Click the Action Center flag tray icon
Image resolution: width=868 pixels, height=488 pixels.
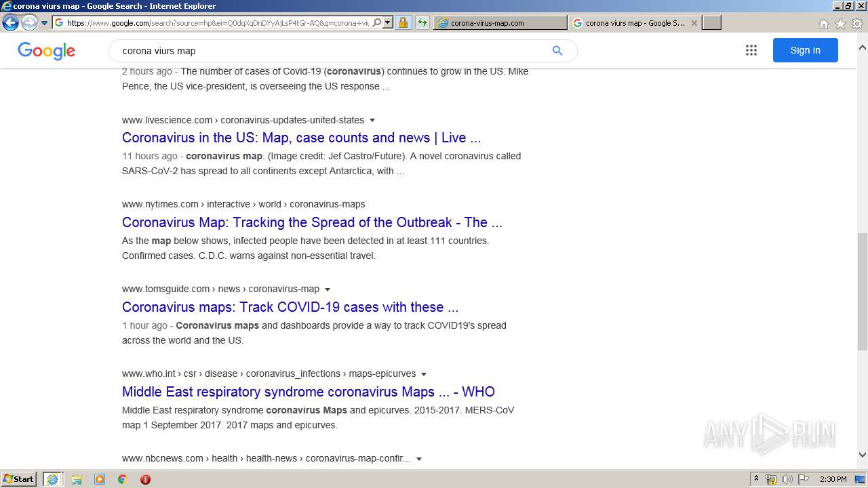804,479
